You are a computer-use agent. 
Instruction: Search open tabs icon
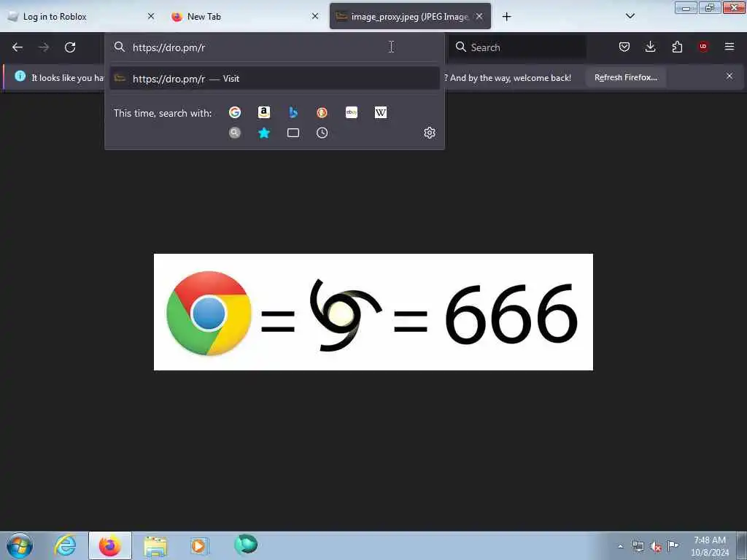click(293, 133)
